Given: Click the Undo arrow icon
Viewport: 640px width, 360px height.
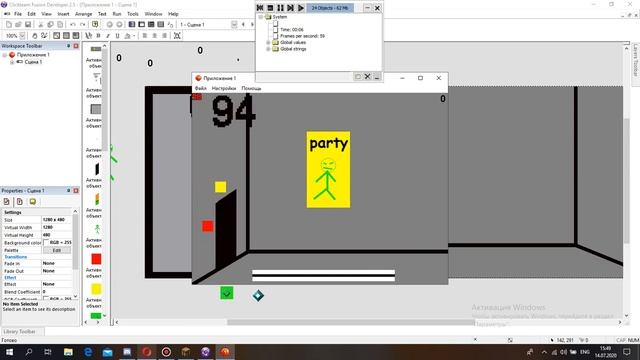Looking at the screenshot, I should click(73, 24).
